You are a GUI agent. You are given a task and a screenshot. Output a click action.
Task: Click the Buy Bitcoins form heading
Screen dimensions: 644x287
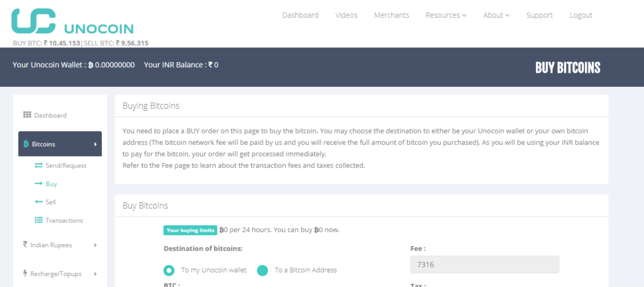pyautogui.click(x=145, y=205)
